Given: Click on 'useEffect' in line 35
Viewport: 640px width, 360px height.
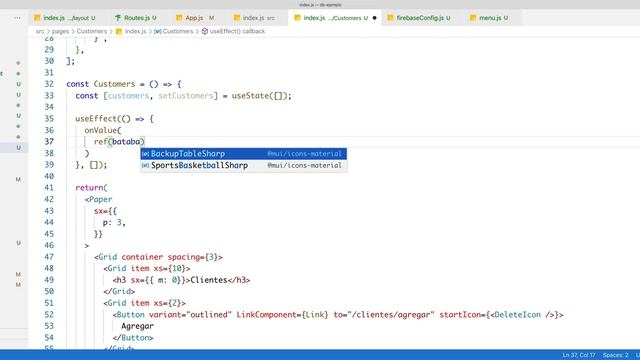Looking at the screenshot, I should (x=96, y=119).
